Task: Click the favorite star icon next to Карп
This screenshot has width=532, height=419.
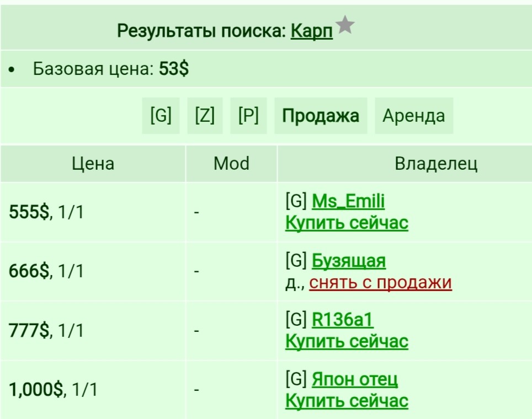Action: tap(345, 24)
